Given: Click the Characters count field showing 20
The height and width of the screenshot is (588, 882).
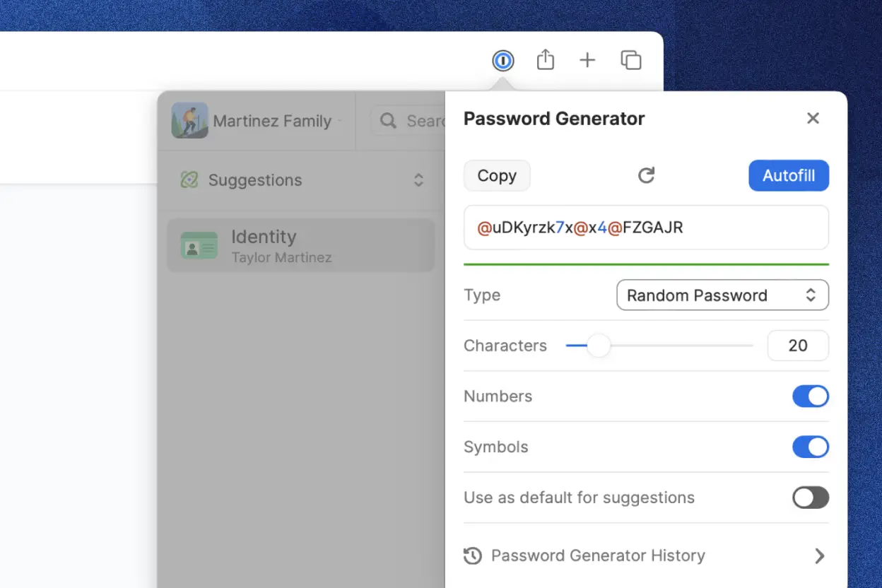Looking at the screenshot, I should click(x=798, y=346).
